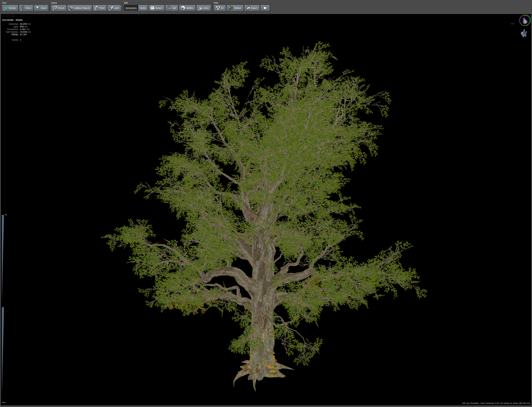Switch to Nodes edit mode

[143, 8]
